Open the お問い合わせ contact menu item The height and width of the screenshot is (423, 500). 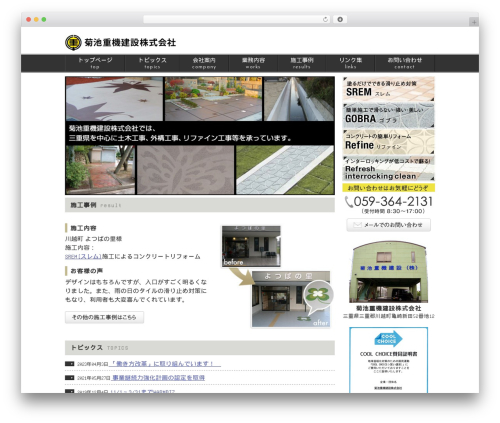(405, 63)
